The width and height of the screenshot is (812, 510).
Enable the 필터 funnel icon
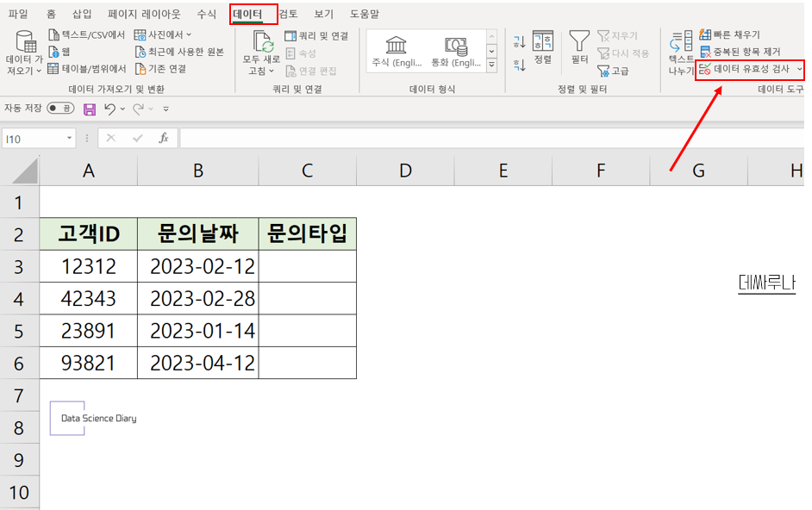[578, 47]
